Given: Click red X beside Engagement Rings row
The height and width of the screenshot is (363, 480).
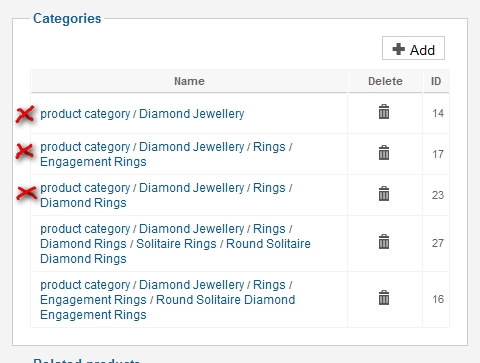Looking at the screenshot, I should click(x=25, y=151).
